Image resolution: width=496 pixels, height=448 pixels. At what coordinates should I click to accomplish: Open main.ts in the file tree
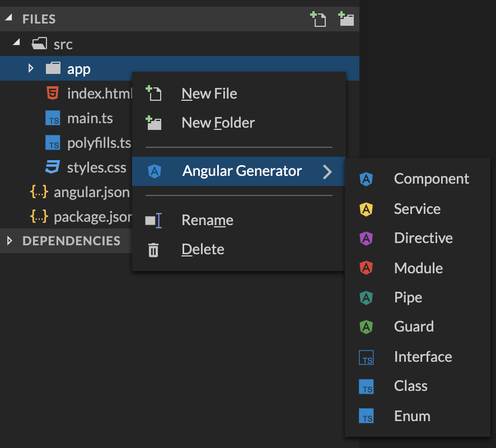click(x=90, y=118)
